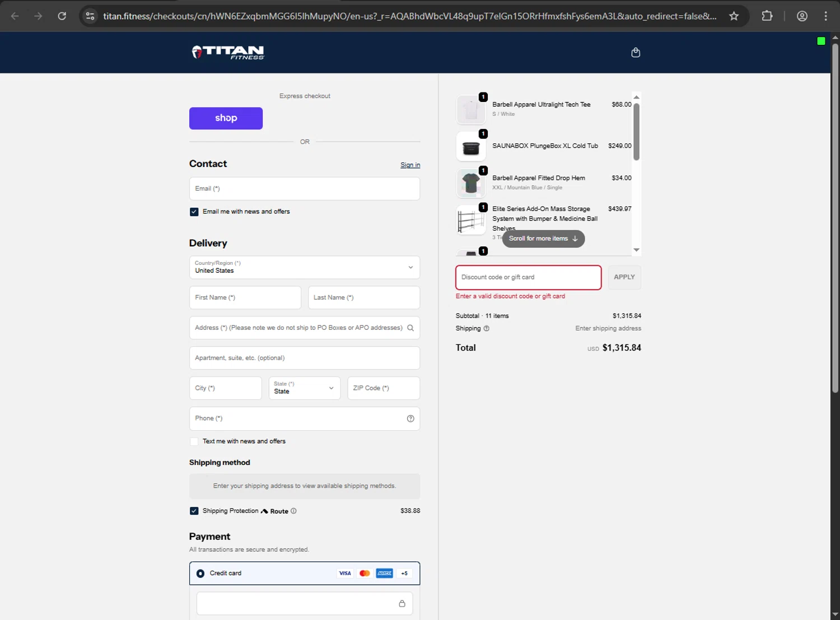Click the Phone input field
840x620 pixels.
click(305, 419)
